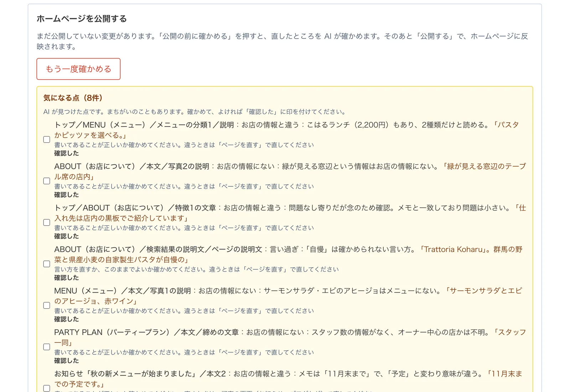Select the heading ホームページを公開する

coord(82,19)
